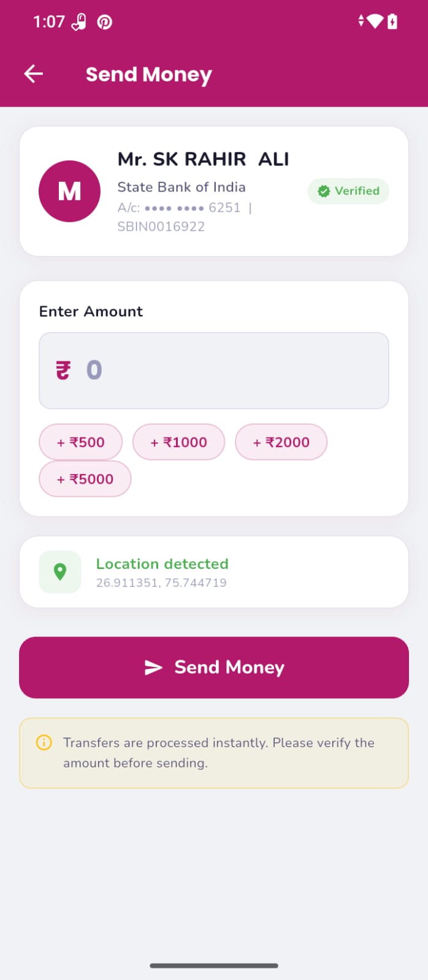Add ₹500 to the amount
428x980 pixels.
[x=81, y=442]
